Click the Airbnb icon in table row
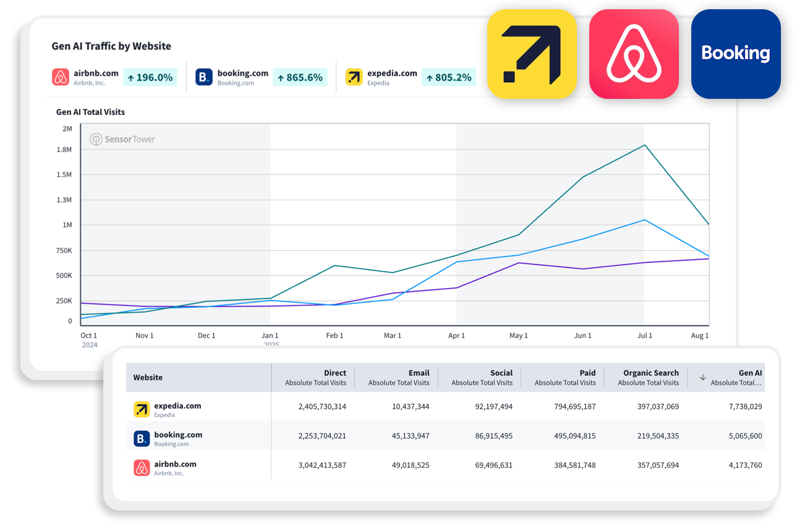 (142, 468)
